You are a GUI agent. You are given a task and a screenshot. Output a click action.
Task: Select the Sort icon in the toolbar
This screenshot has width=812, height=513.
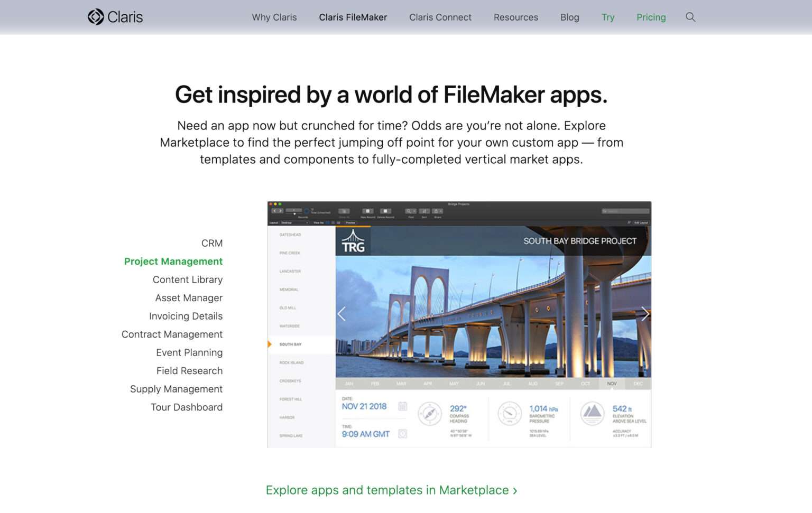424,211
